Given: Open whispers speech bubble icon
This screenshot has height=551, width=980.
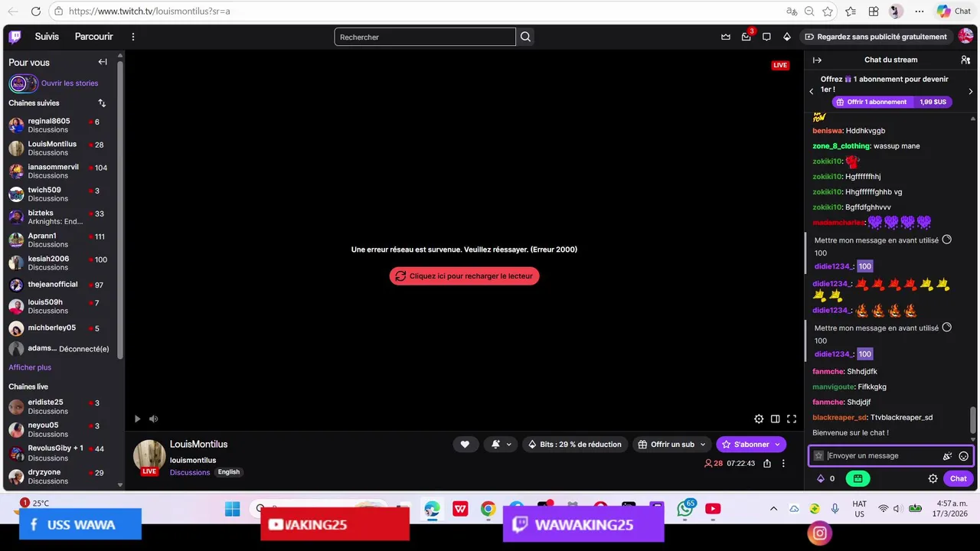Looking at the screenshot, I should [766, 37].
